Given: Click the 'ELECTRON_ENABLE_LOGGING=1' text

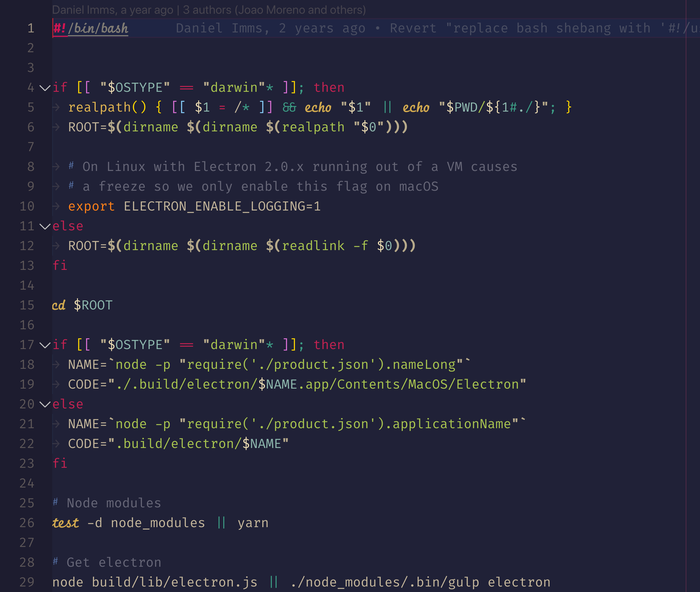Looking at the screenshot, I should [222, 206].
